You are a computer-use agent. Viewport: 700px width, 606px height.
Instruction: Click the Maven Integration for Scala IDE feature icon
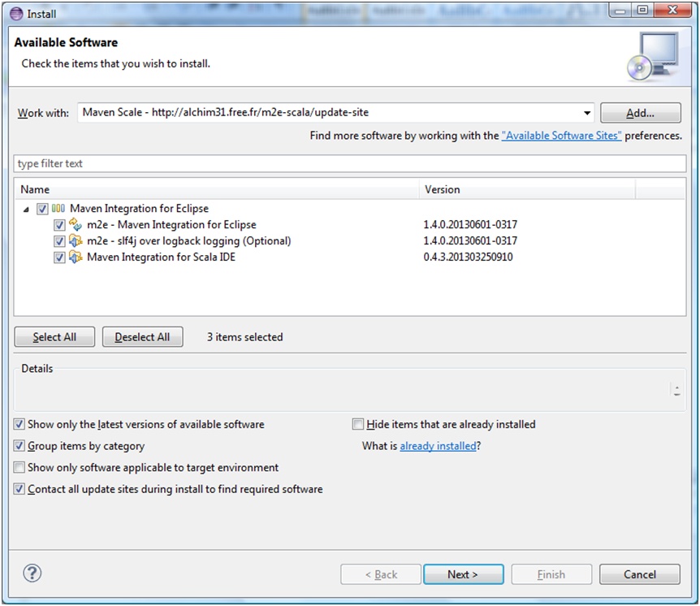tap(76, 258)
